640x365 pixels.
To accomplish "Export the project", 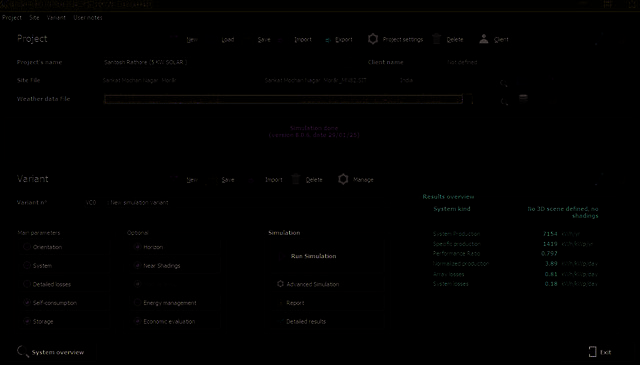I will (x=339, y=40).
